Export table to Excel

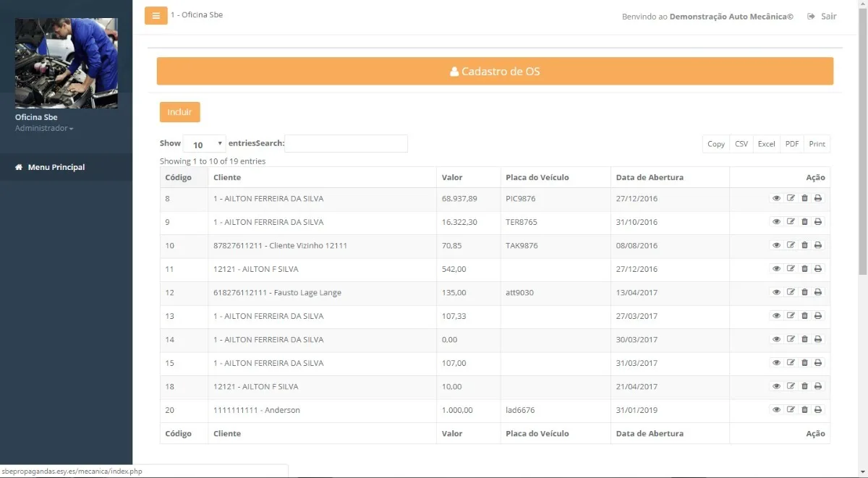coord(766,144)
